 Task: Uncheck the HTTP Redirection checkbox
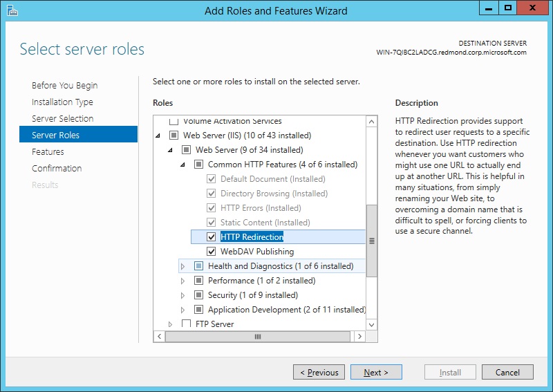[x=212, y=237]
